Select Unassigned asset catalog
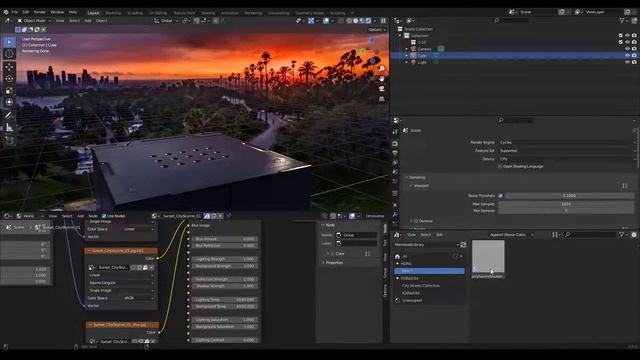Viewport: 640px width, 360px height. coord(412,300)
